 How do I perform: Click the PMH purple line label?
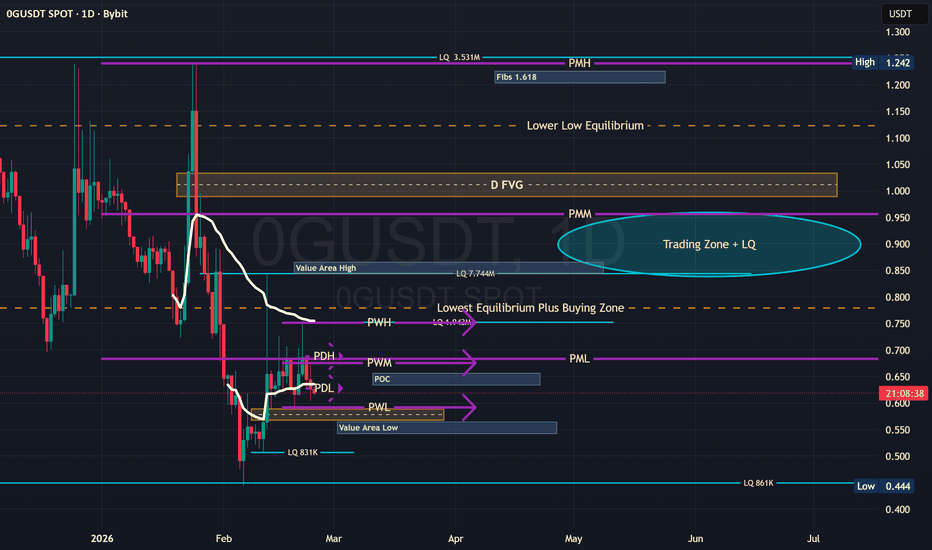[x=580, y=63]
